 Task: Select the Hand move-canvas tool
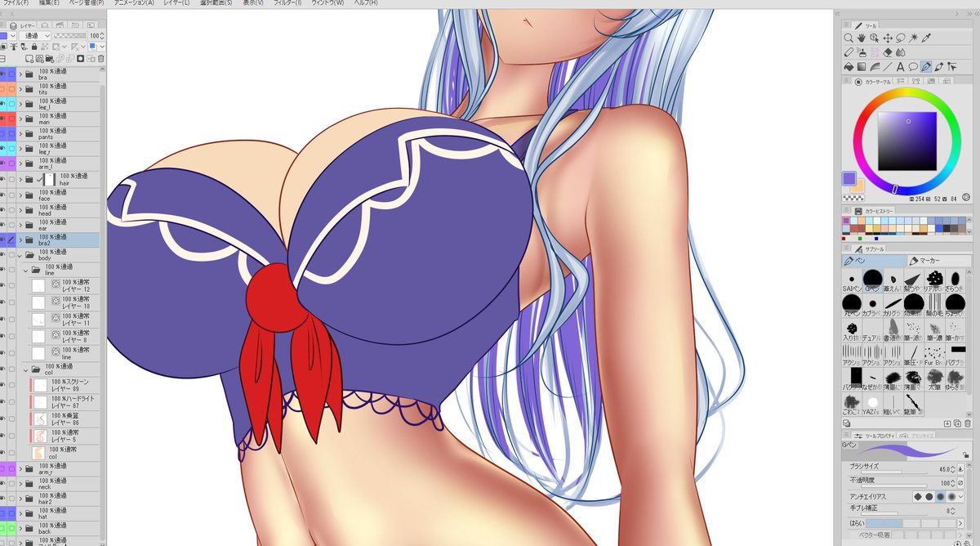(x=862, y=38)
